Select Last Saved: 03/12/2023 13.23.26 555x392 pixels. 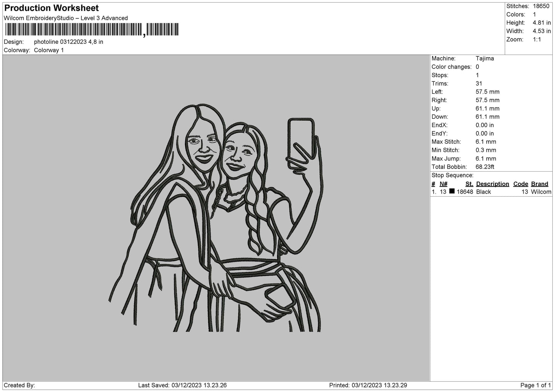coord(182,385)
